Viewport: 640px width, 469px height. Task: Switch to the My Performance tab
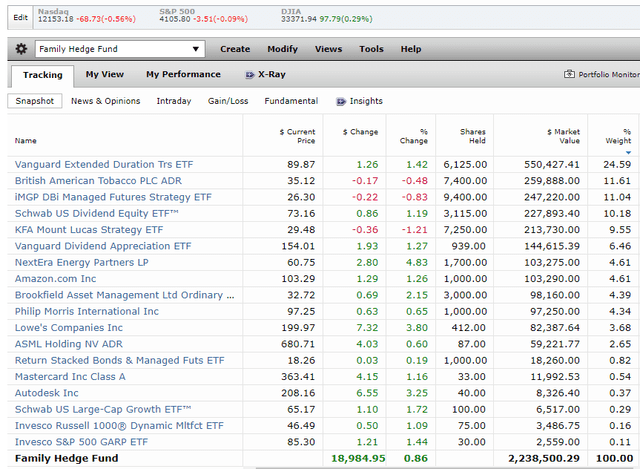pyautogui.click(x=183, y=74)
